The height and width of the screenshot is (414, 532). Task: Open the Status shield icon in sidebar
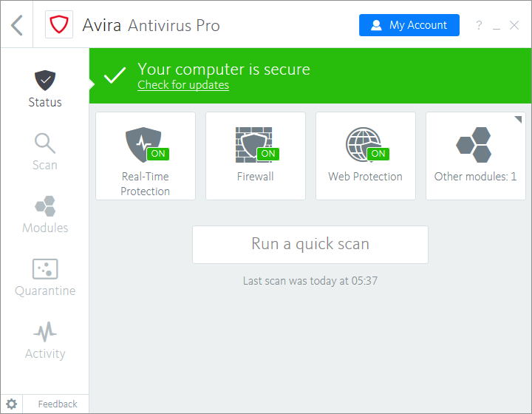(45, 80)
